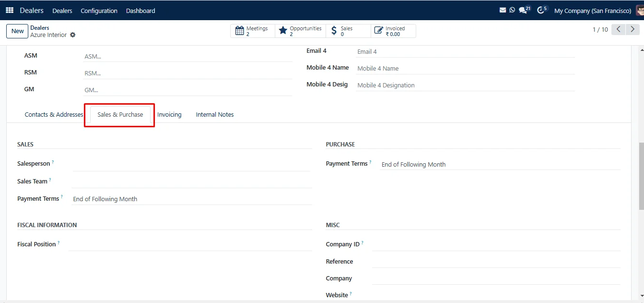Open My Company (San Francisco) switcher

(x=593, y=11)
